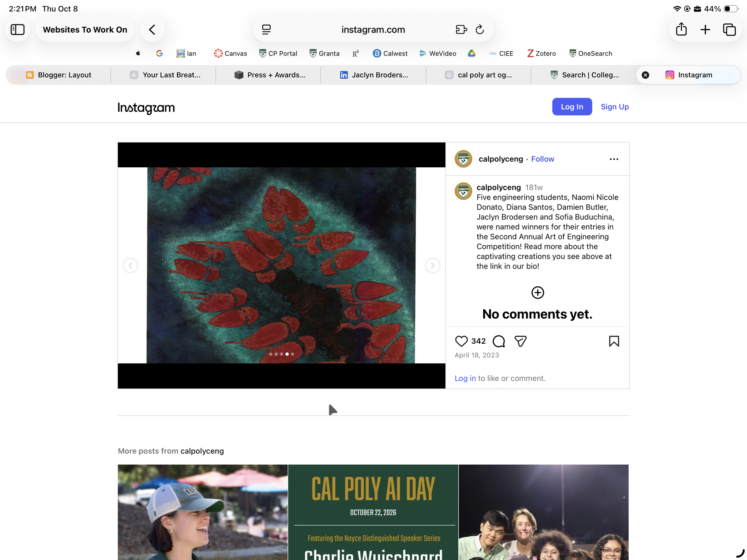Click the circled plus icon below the caption
The height and width of the screenshot is (560, 747).
click(538, 293)
